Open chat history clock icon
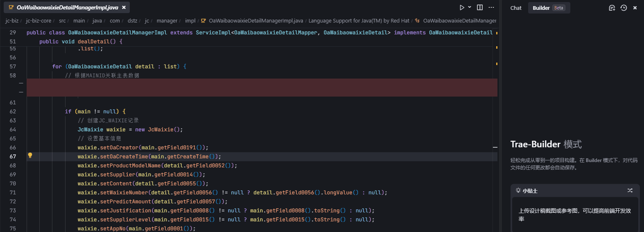 tap(624, 8)
